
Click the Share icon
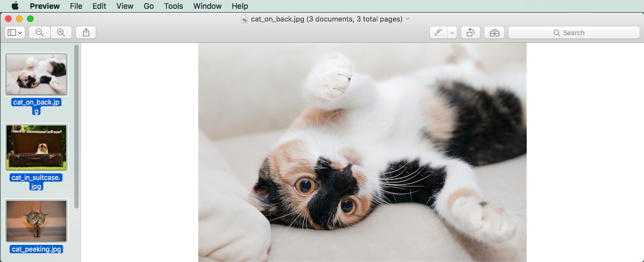pyautogui.click(x=86, y=32)
